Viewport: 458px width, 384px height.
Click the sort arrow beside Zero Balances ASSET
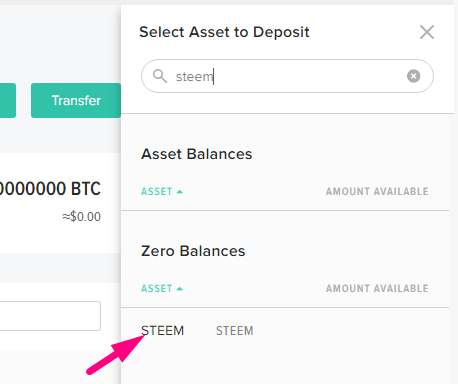tap(180, 289)
